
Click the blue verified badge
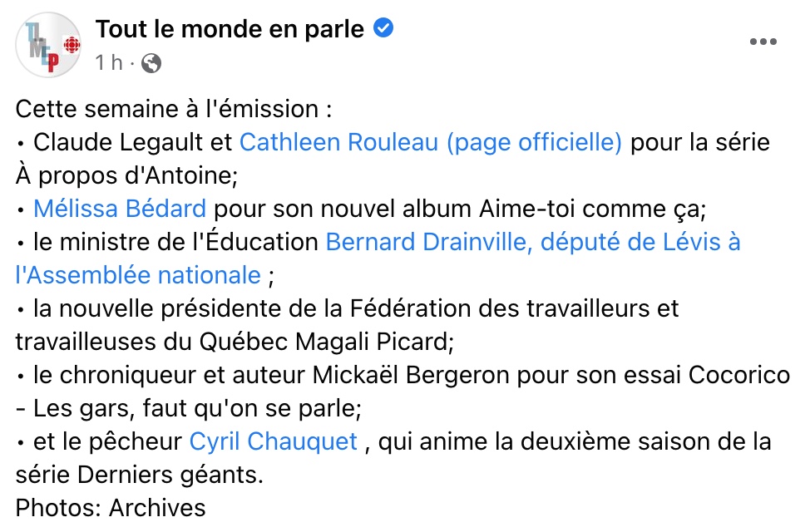383,28
